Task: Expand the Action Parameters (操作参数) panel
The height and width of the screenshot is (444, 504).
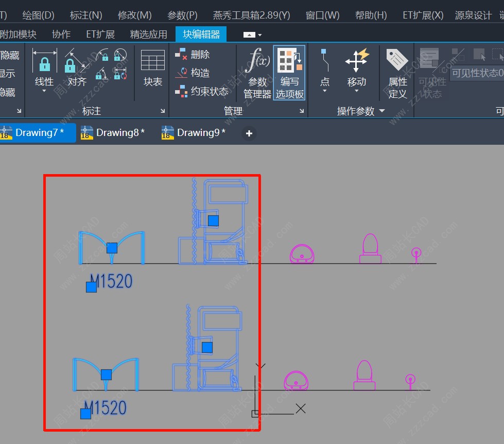Action: point(381,111)
